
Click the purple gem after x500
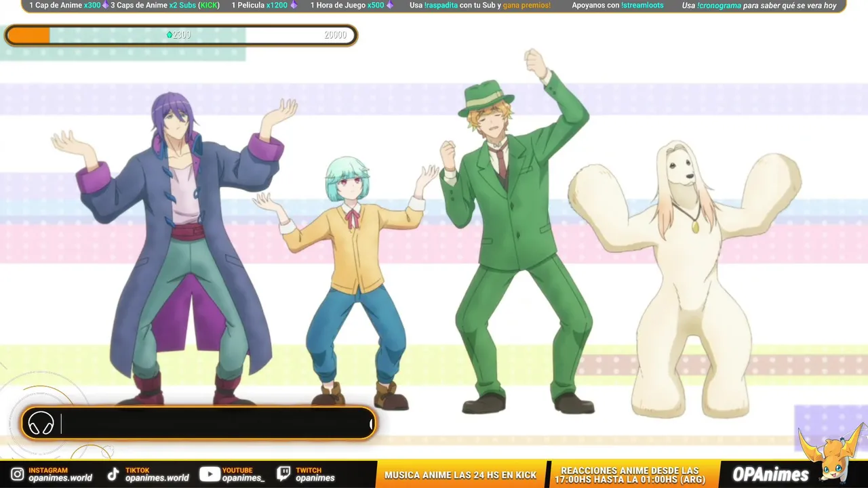389,5
